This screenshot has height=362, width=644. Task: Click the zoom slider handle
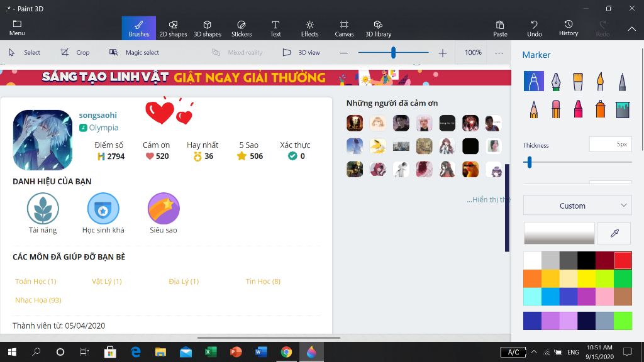(393, 53)
